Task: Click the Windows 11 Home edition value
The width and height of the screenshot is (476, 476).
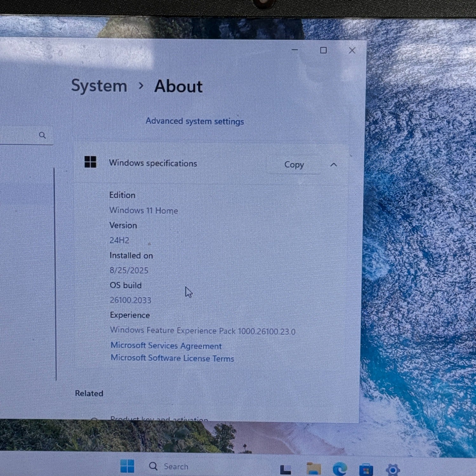Action: click(143, 210)
